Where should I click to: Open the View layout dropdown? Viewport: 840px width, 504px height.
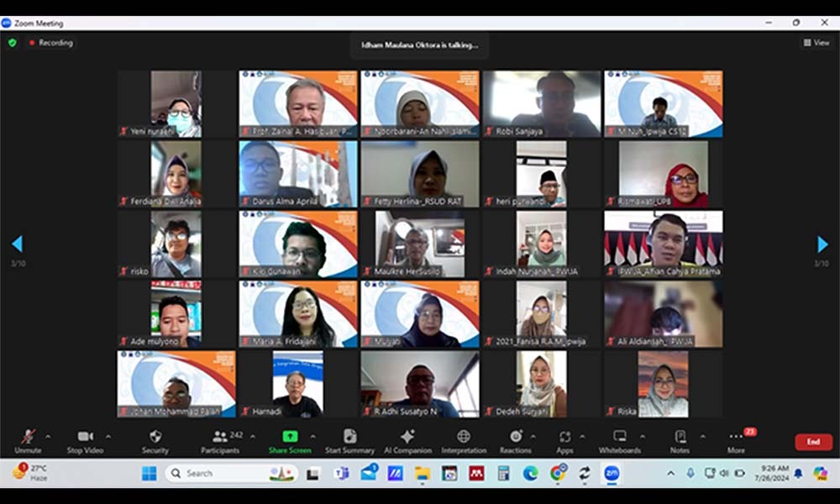coord(816,43)
